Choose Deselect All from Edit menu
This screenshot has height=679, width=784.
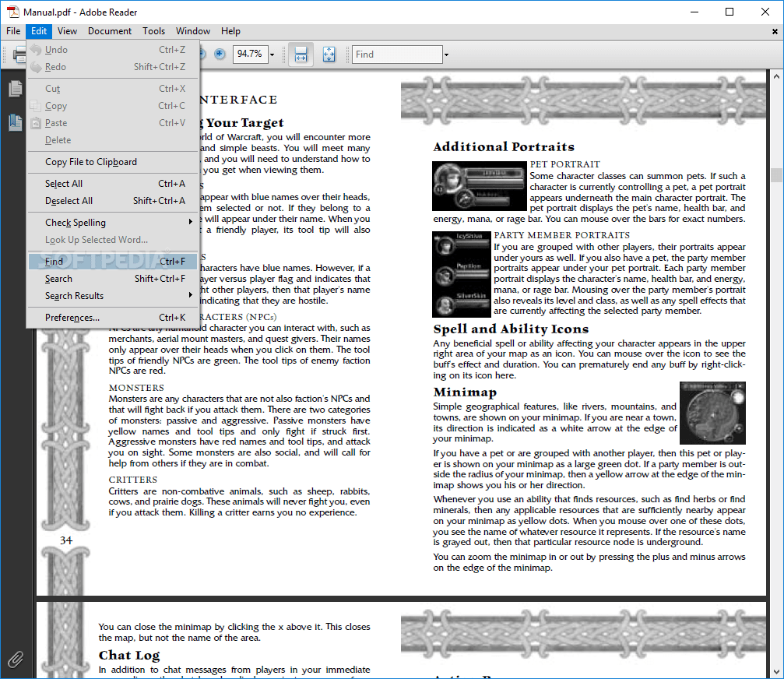[113, 200]
